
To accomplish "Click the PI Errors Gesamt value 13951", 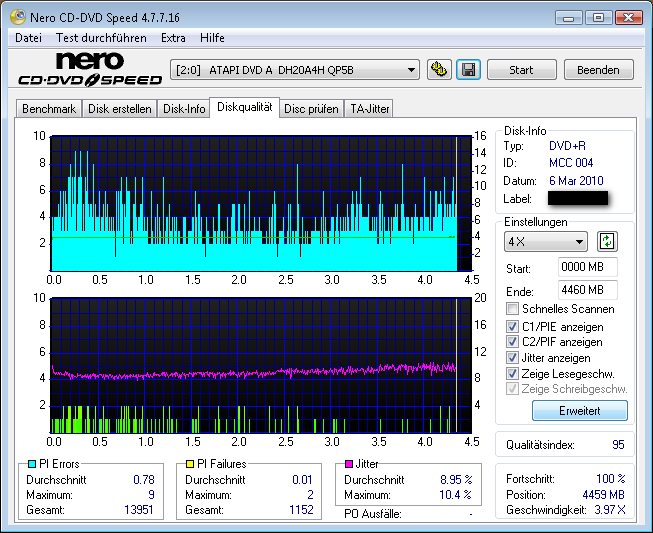I will [139, 510].
